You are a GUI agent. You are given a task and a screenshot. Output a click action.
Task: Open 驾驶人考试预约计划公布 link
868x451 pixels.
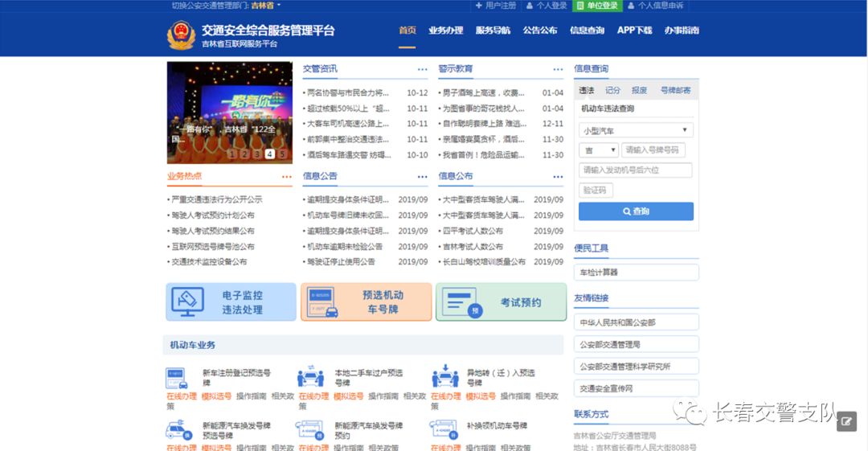(212, 215)
